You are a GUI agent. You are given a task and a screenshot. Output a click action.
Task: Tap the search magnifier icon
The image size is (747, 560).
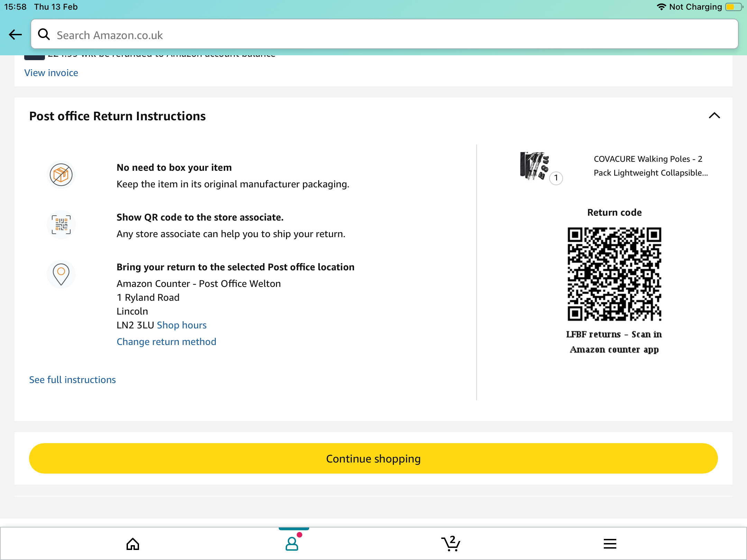[x=44, y=34]
